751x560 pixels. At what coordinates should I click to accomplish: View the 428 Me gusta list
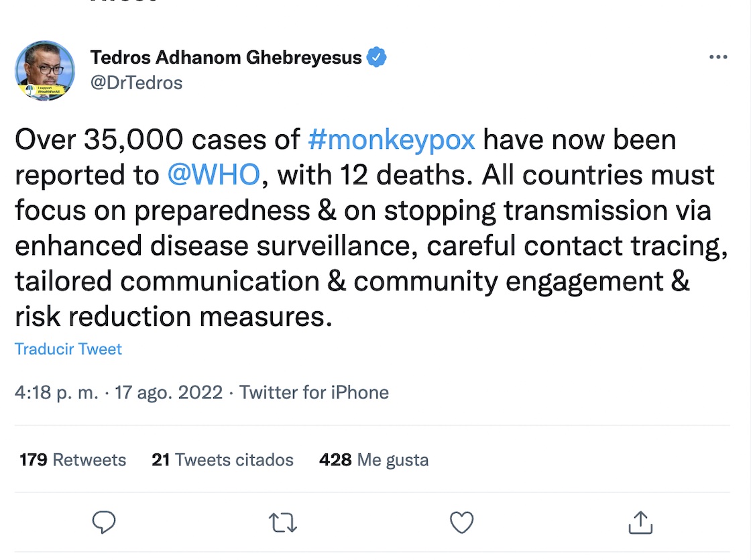[373, 460]
